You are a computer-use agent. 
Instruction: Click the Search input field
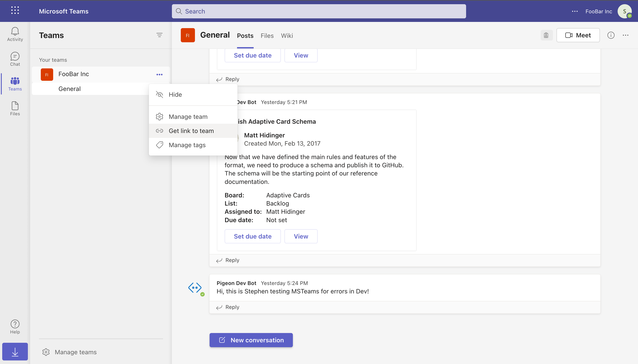(x=319, y=11)
